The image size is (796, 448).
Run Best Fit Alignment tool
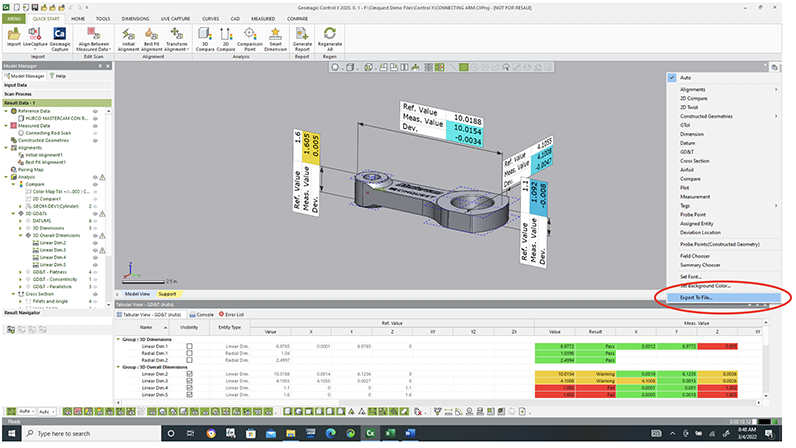pos(151,39)
